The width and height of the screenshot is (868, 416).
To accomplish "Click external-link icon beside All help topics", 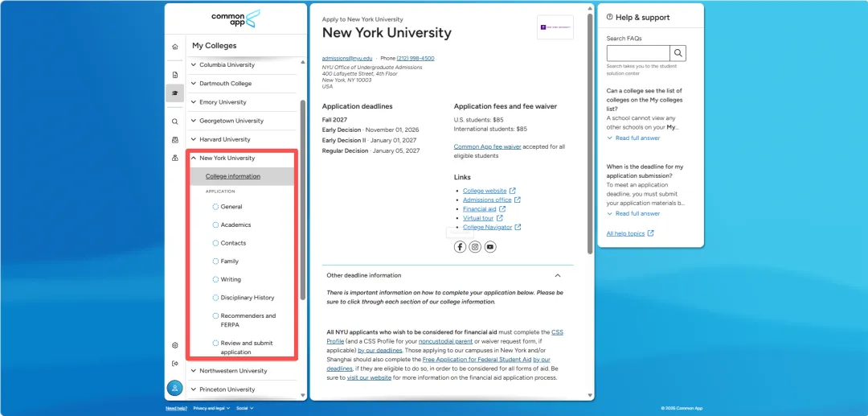I will tap(650, 233).
